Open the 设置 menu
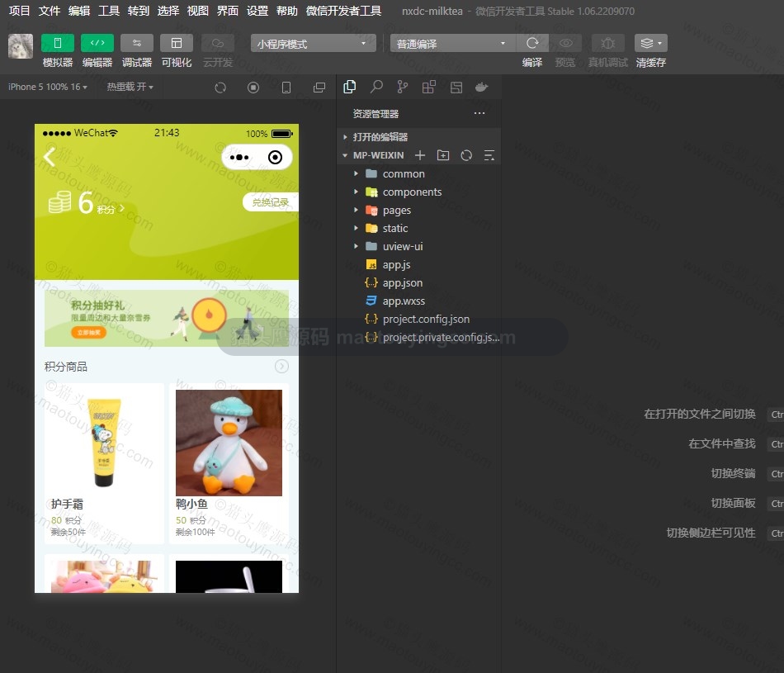784x673 pixels. click(x=257, y=11)
